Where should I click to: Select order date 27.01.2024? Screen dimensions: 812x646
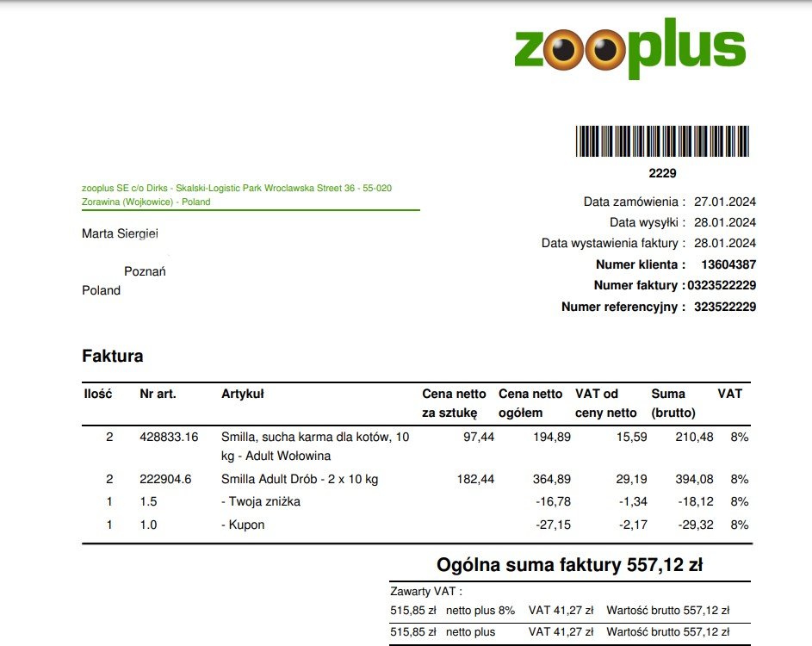click(x=725, y=202)
